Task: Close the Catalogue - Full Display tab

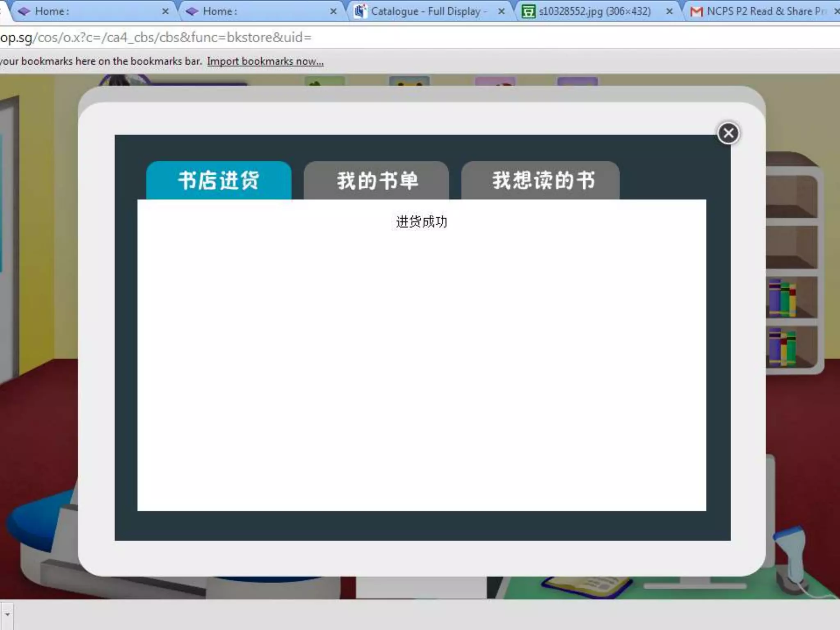Action: (x=501, y=11)
